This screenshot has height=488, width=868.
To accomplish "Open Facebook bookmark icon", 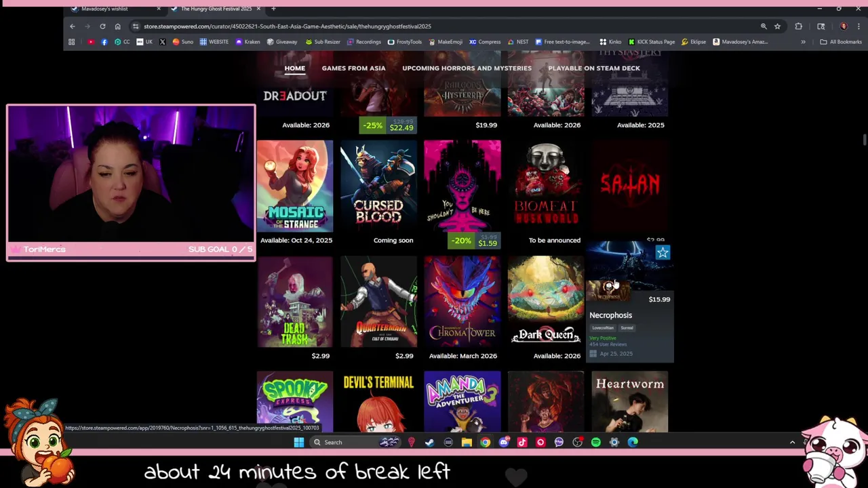I will click(x=104, y=42).
